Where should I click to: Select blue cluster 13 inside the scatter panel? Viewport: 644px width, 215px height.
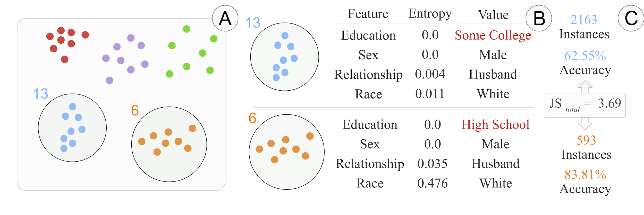click(x=72, y=128)
